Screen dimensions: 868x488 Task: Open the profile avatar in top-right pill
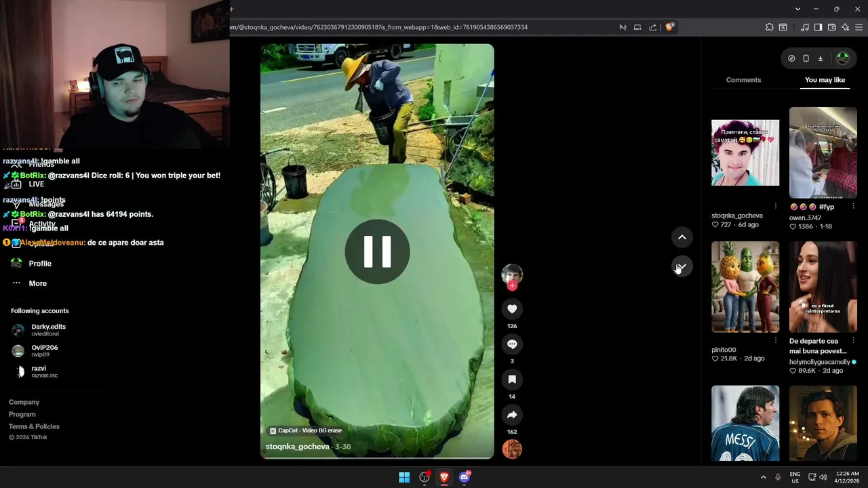843,58
